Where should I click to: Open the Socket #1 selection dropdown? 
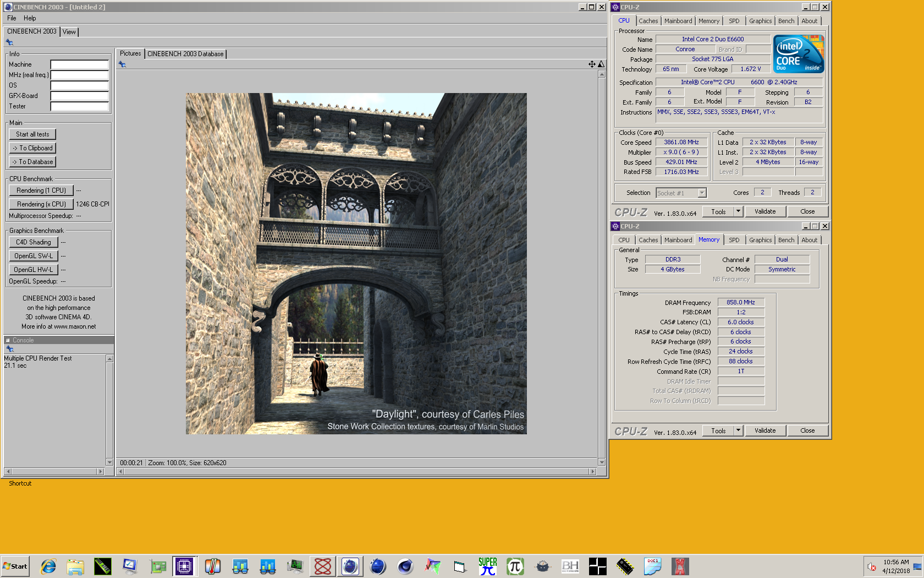click(x=681, y=193)
